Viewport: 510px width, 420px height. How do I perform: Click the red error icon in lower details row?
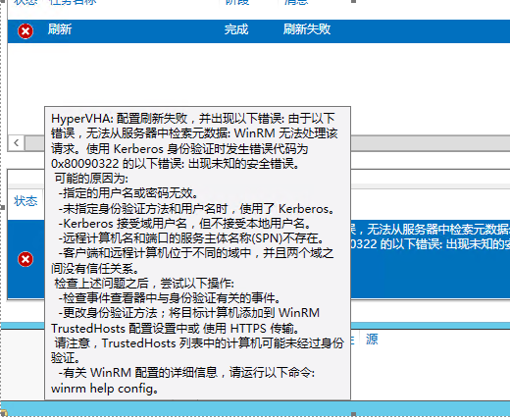(x=25, y=259)
